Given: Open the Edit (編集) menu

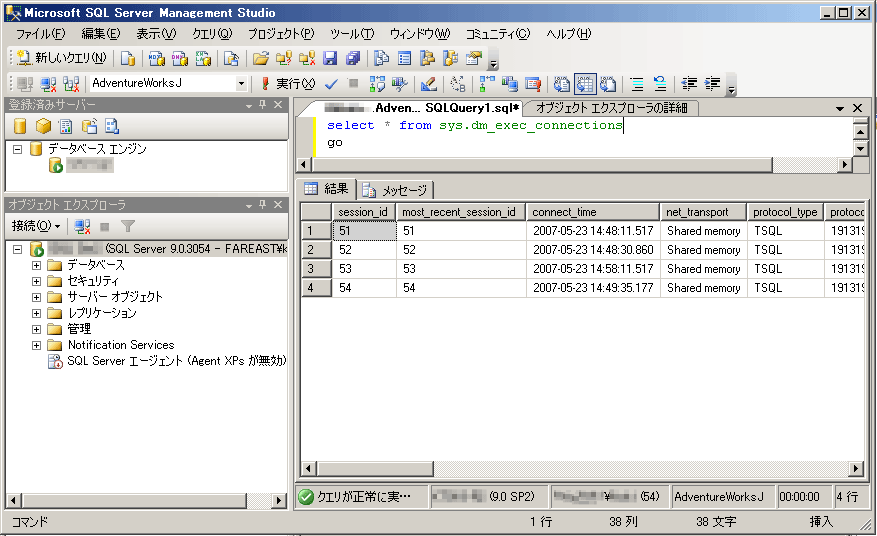Looking at the screenshot, I should (101, 34).
